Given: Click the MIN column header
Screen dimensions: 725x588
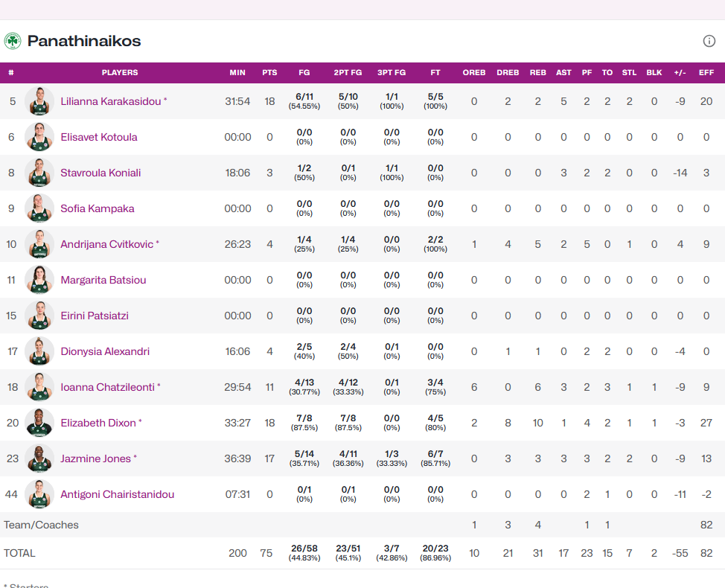Looking at the screenshot, I should pos(237,73).
